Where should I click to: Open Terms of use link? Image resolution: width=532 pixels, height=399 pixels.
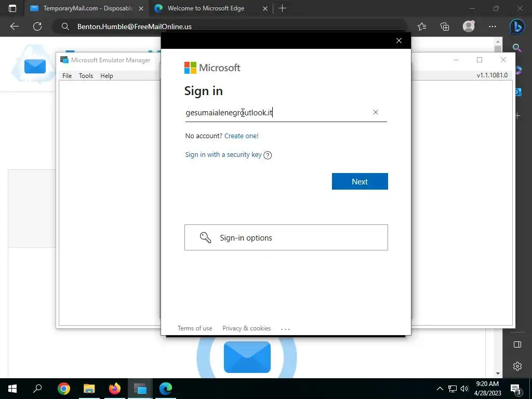[x=195, y=328]
